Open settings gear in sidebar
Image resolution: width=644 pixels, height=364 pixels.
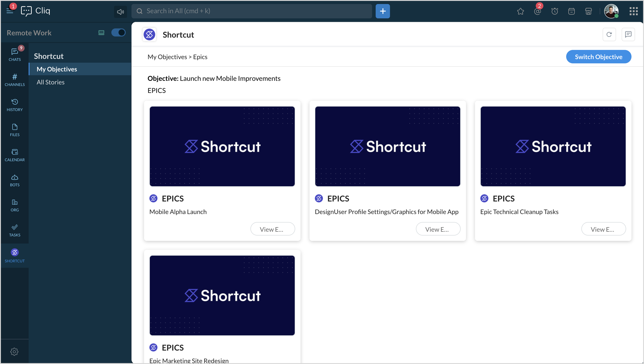click(x=14, y=351)
